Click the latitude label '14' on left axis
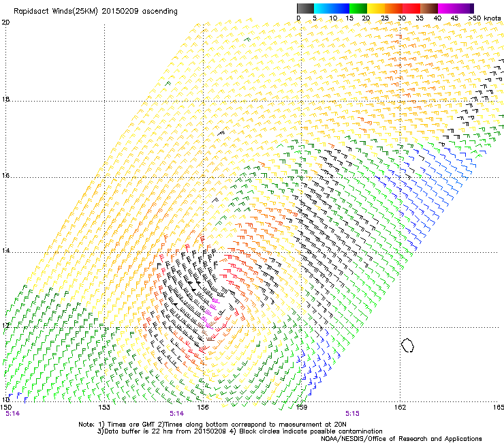The image size is (504, 443). 5,251
